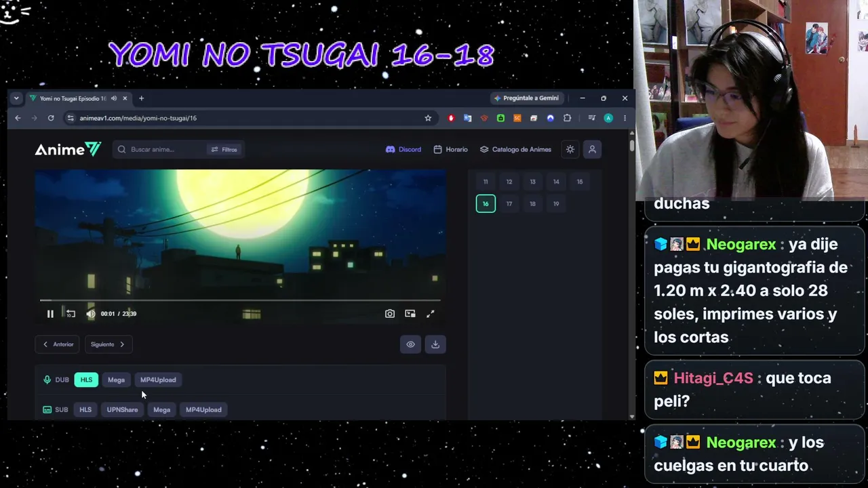
Task: Open the browser extensions puzzle menu
Action: (567, 118)
